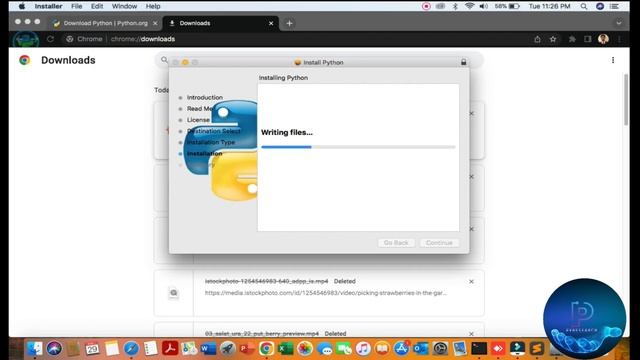Select the Installation step in installer

204,153
